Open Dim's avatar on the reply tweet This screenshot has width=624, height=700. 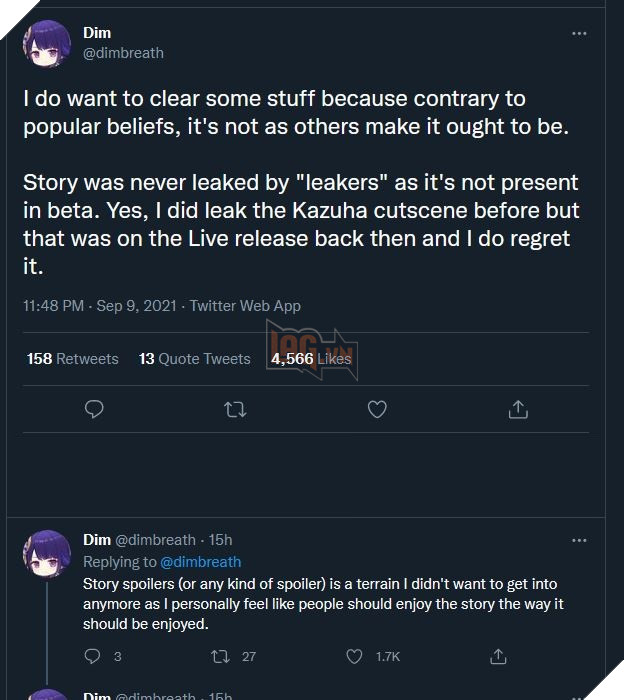tap(47, 555)
